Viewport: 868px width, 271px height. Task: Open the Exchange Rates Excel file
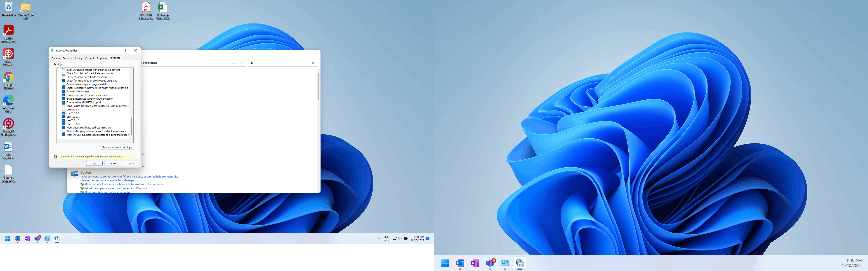(163, 7)
